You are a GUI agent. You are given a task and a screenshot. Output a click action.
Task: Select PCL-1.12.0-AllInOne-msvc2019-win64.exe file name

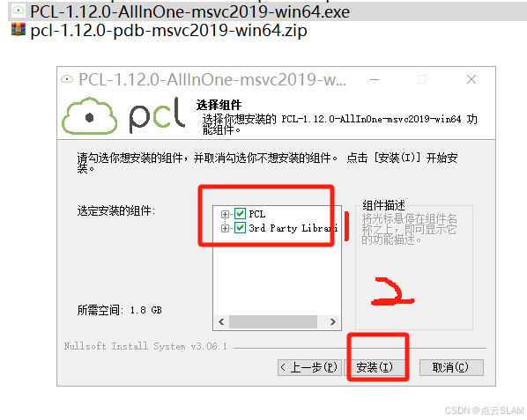[189, 11]
